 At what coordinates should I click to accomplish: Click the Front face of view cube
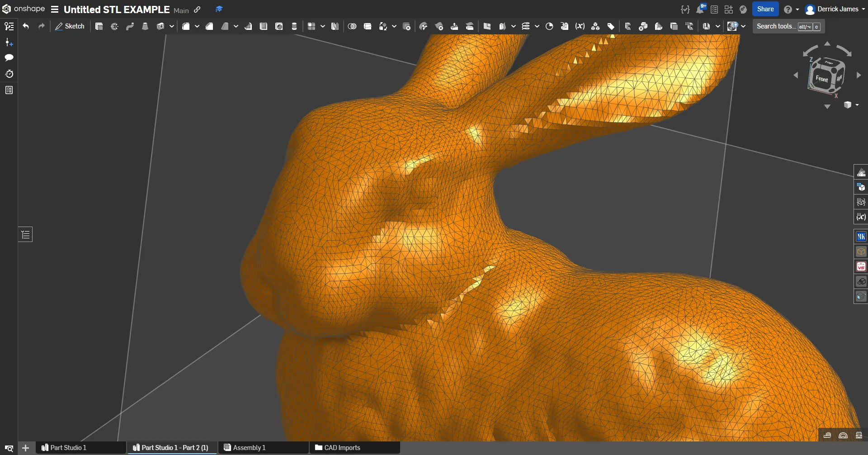tap(821, 78)
